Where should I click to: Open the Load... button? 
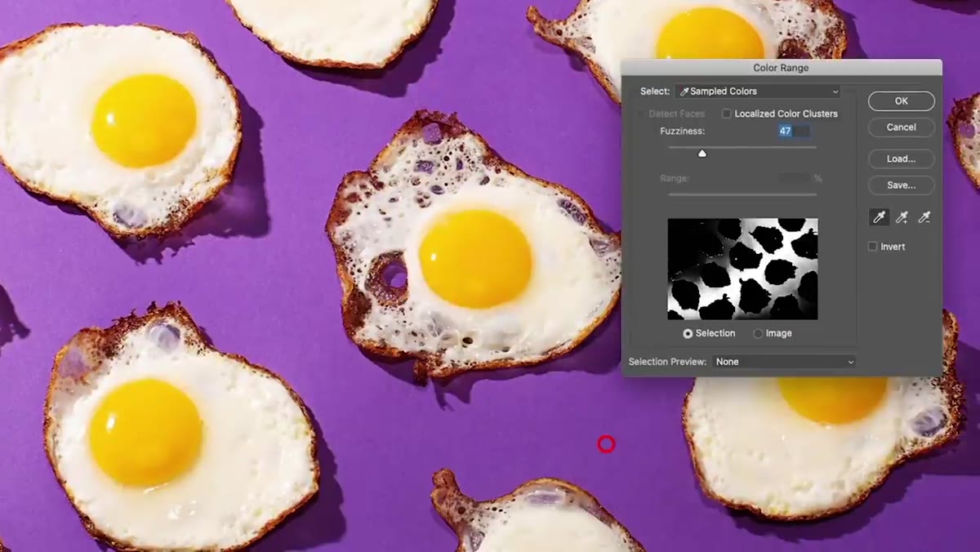pyautogui.click(x=902, y=159)
